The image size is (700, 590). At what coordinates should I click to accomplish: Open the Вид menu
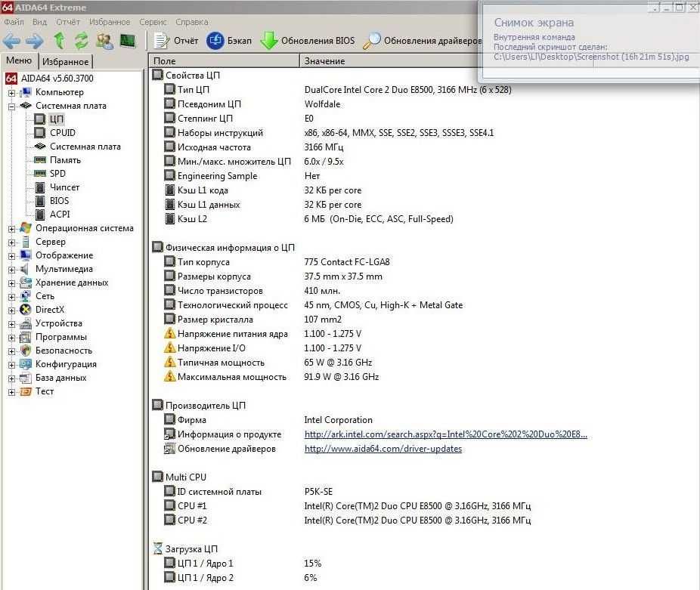(x=39, y=22)
